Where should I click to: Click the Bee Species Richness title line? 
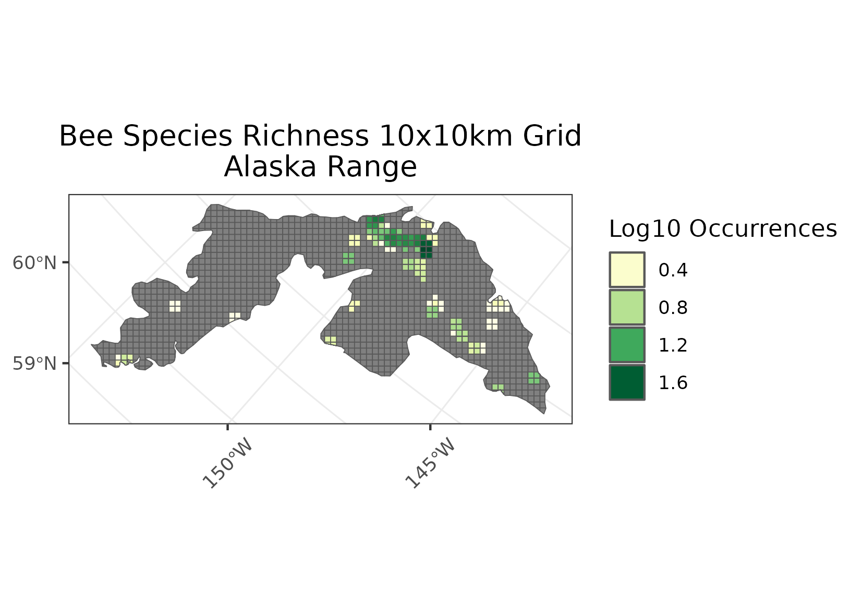pyautogui.click(x=320, y=136)
